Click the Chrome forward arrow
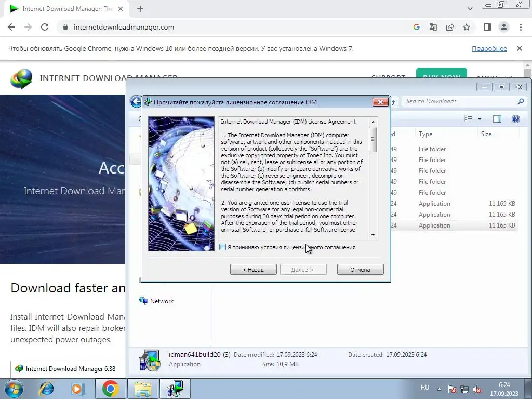Viewport: 532px width, 399px height. coord(28,27)
